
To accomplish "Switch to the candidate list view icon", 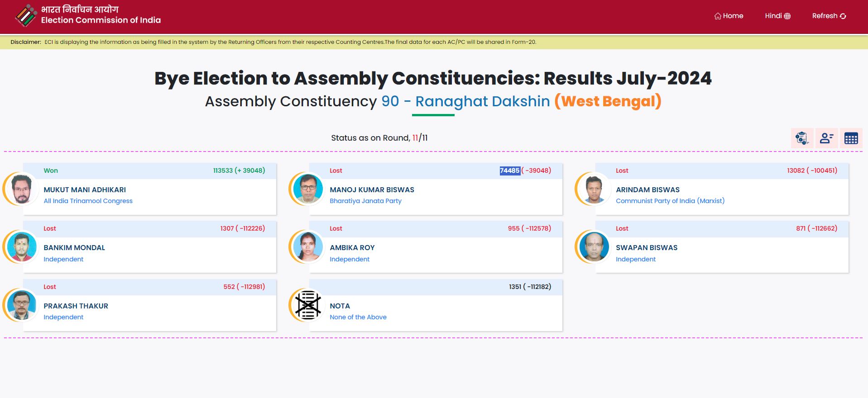I will click(x=826, y=138).
